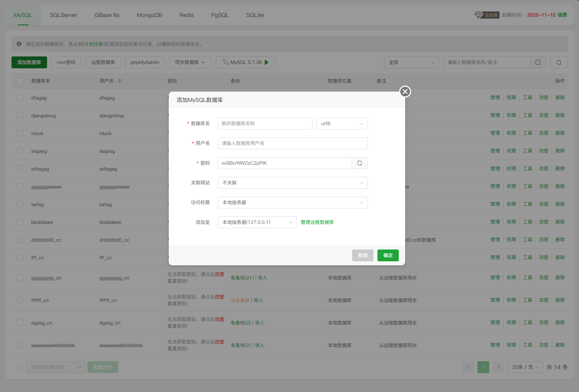Open the access permission dropdown 本地服务器

pyautogui.click(x=292, y=203)
